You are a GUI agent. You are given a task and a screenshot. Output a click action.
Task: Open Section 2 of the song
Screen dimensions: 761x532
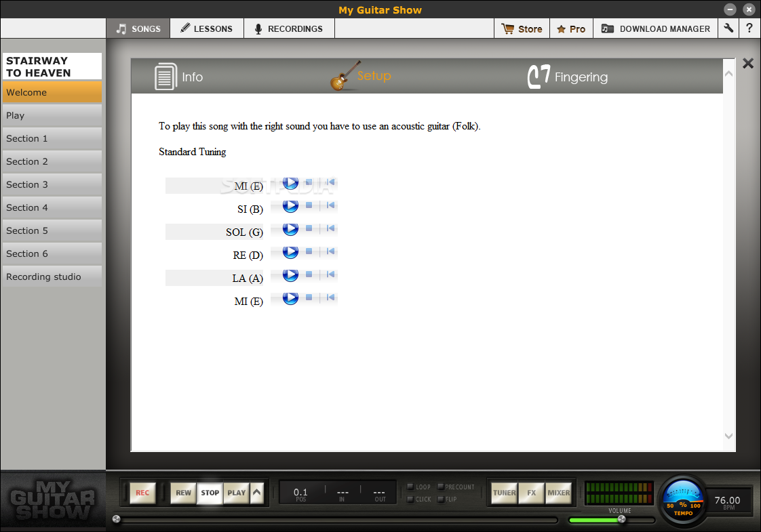[x=52, y=161]
